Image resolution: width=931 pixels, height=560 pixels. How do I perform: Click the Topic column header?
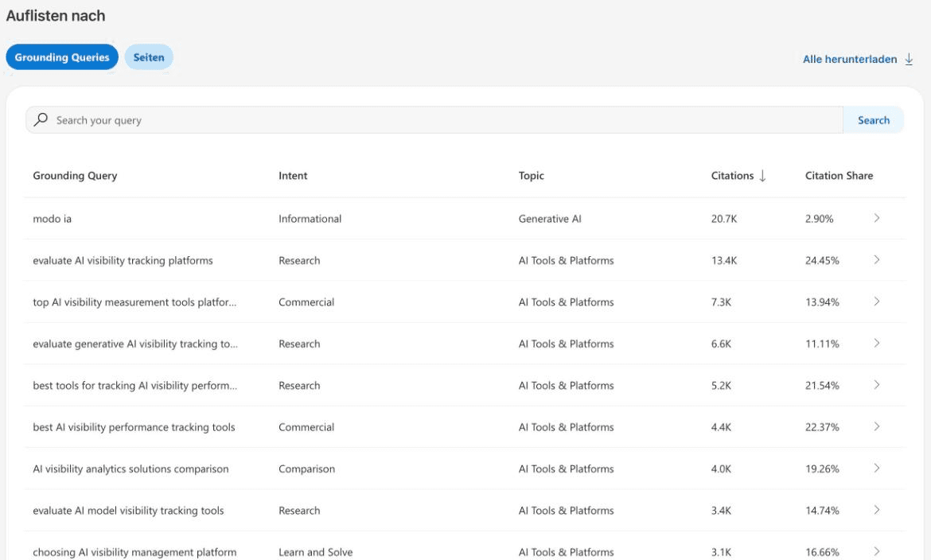point(531,176)
